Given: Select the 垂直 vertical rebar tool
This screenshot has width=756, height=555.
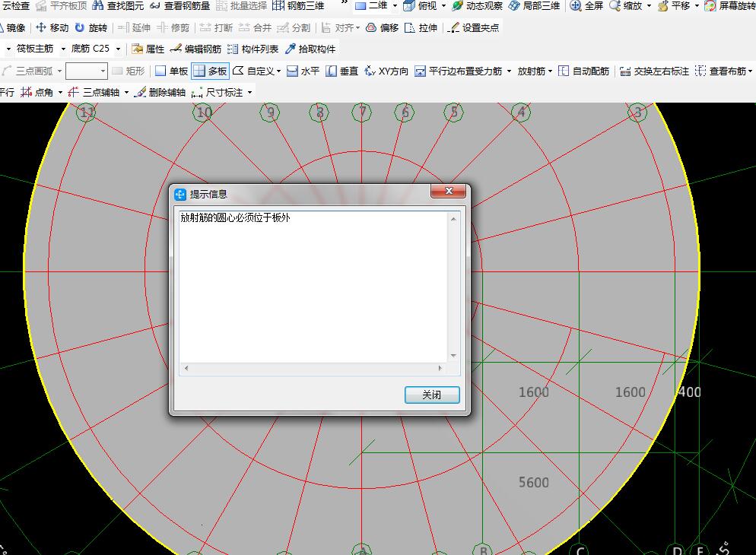Looking at the screenshot, I should tap(341, 71).
